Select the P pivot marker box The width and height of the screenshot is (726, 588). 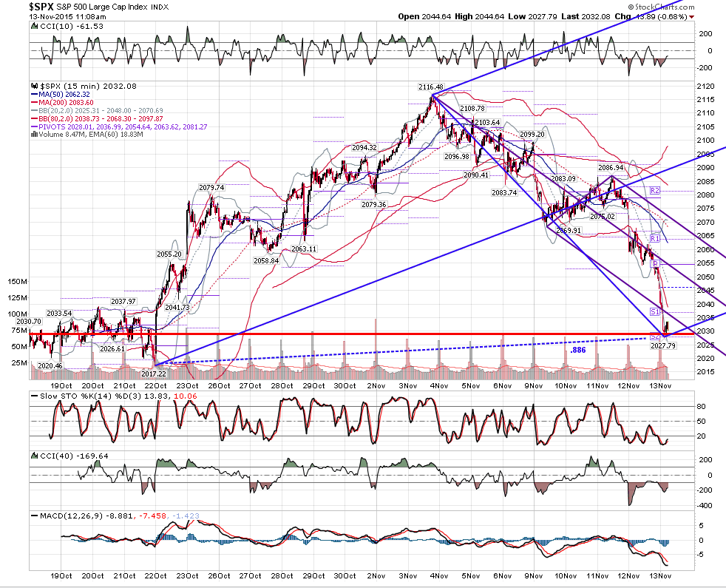[x=656, y=263]
